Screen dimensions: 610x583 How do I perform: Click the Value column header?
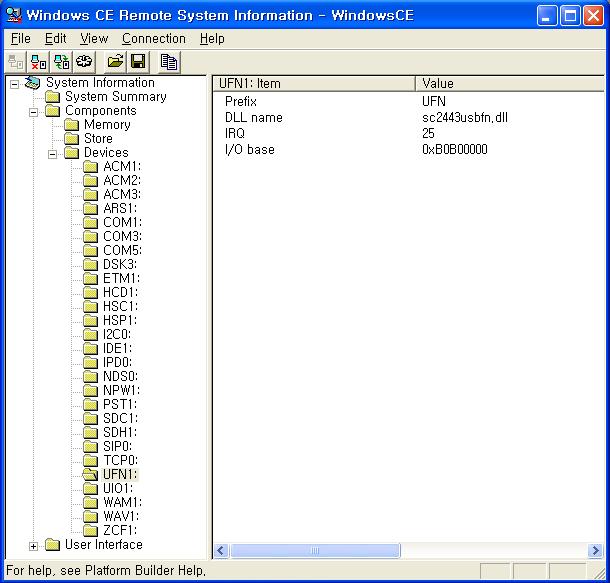[x=510, y=84]
